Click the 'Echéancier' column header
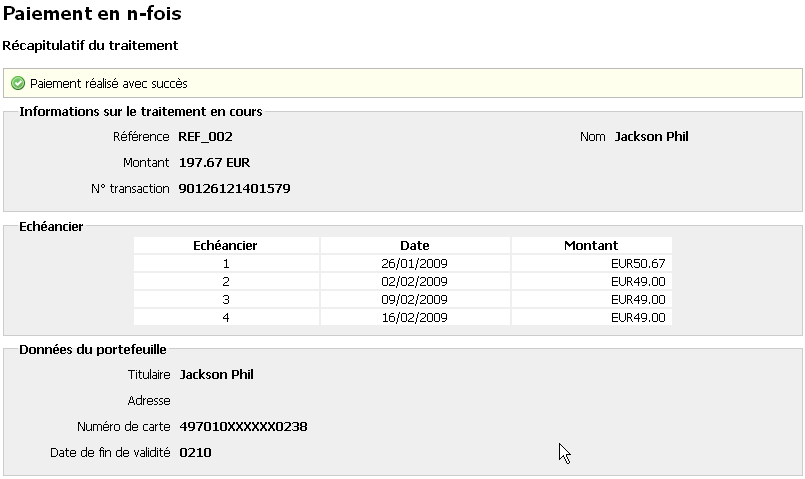The height and width of the screenshot is (479, 805). (226, 245)
